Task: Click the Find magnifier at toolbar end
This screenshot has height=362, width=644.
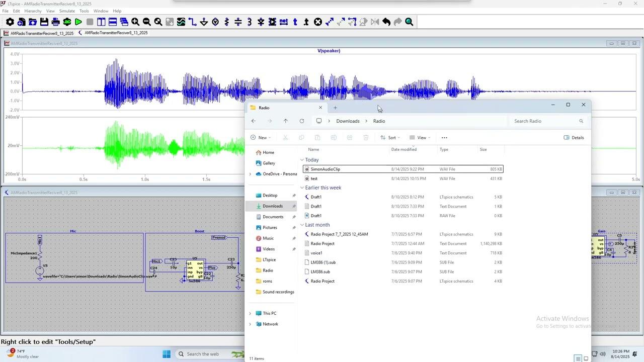Action: pos(409,22)
